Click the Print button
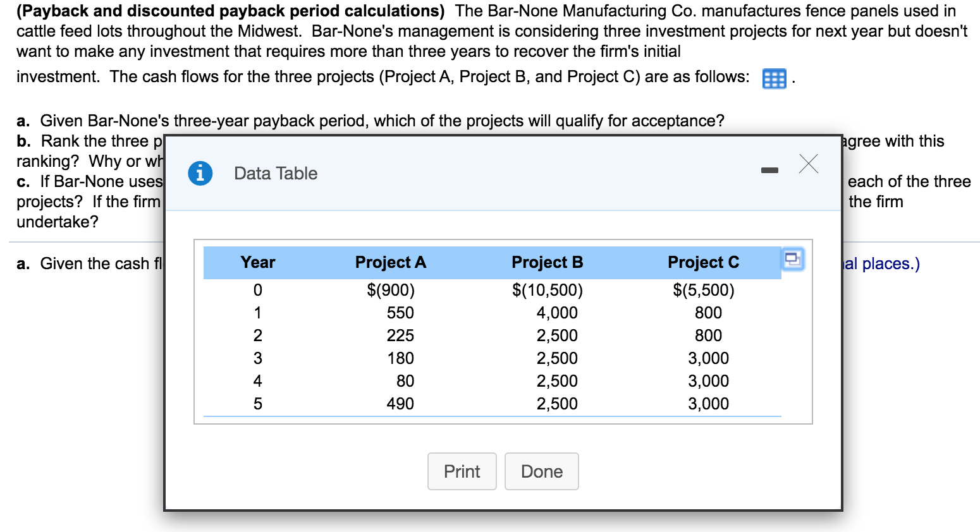Screen dimensions: 980x532 [x=462, y=471]
